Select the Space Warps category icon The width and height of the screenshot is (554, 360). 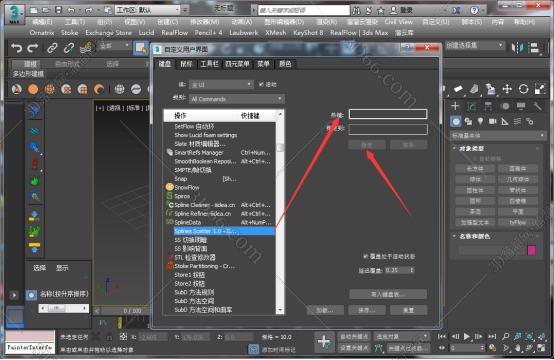(517, 122)
